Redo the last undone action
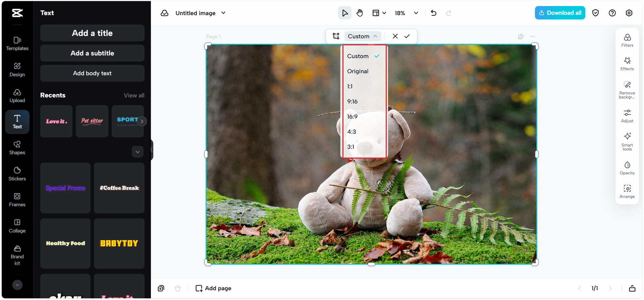 click(x=448, y=13)
